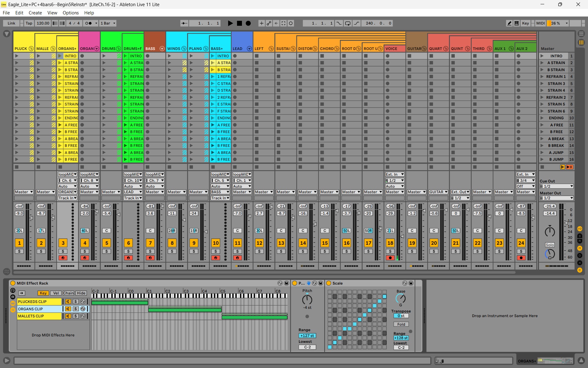
Task: Open GUITAR output routing dropdown on track 20
Action: (438, 192)
